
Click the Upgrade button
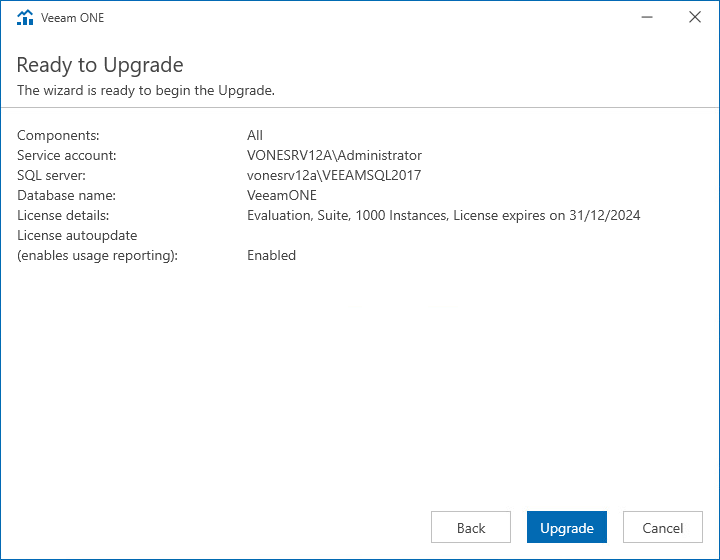click(x=567, y=527)
